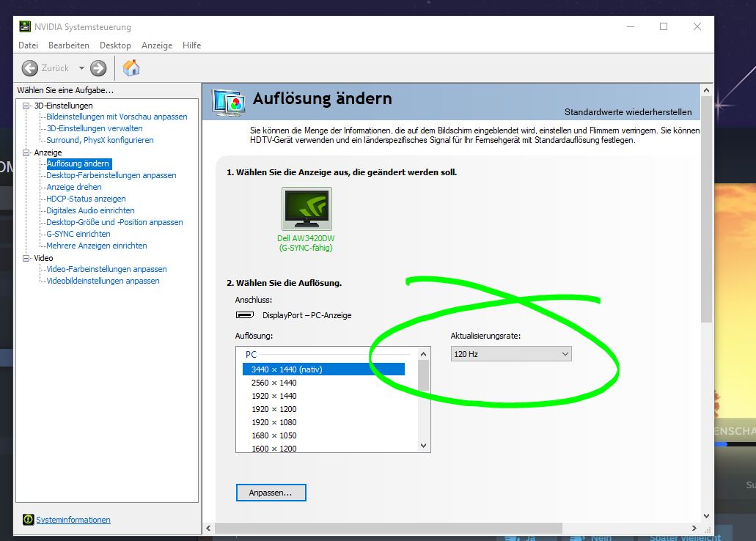Click horizontal scrollbar right arrow
This screenshot has height=541, width=756.
coord(694,528)
